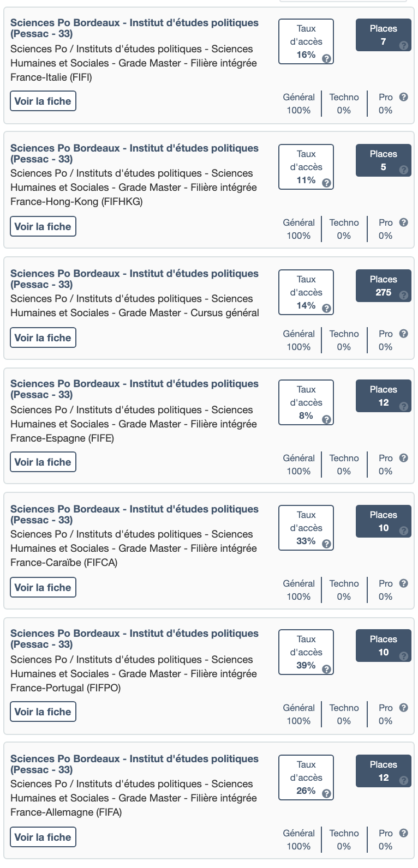The image size is (418, 868).
Task: Click help icon next to Pro for France-Caraïbe
Action: pyautogui.click(x=404, y=583)
